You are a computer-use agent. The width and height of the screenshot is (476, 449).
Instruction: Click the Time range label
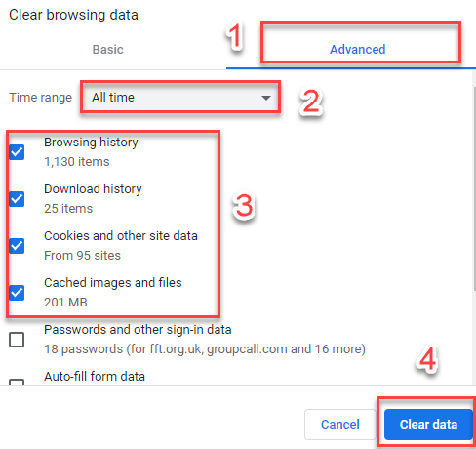[41, 98]
